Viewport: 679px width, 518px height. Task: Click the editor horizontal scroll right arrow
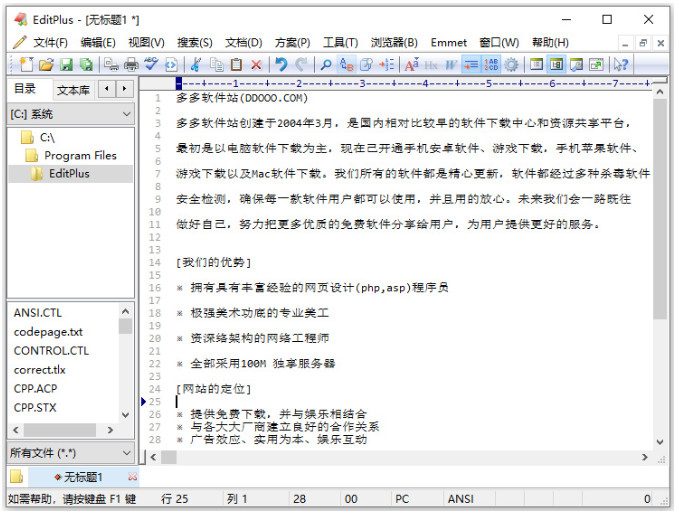click(645, 457)
